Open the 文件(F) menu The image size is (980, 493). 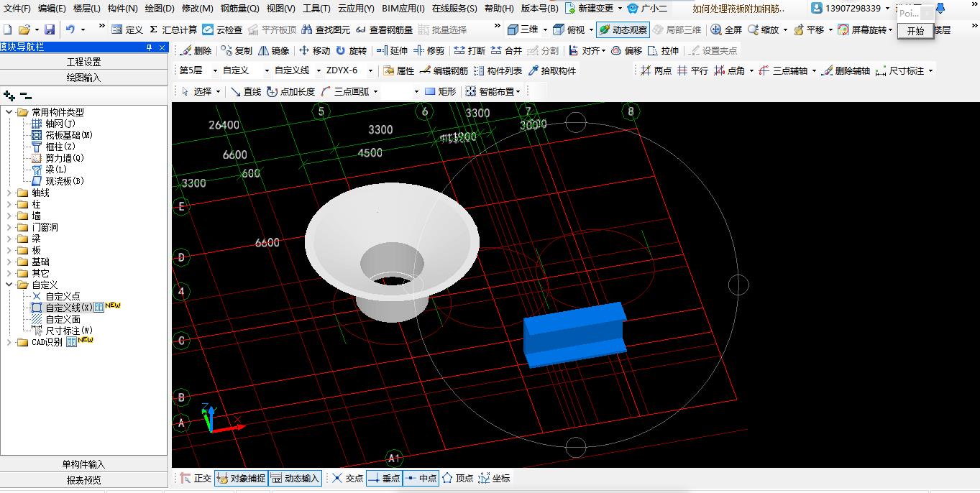click(x=17, y=9)
